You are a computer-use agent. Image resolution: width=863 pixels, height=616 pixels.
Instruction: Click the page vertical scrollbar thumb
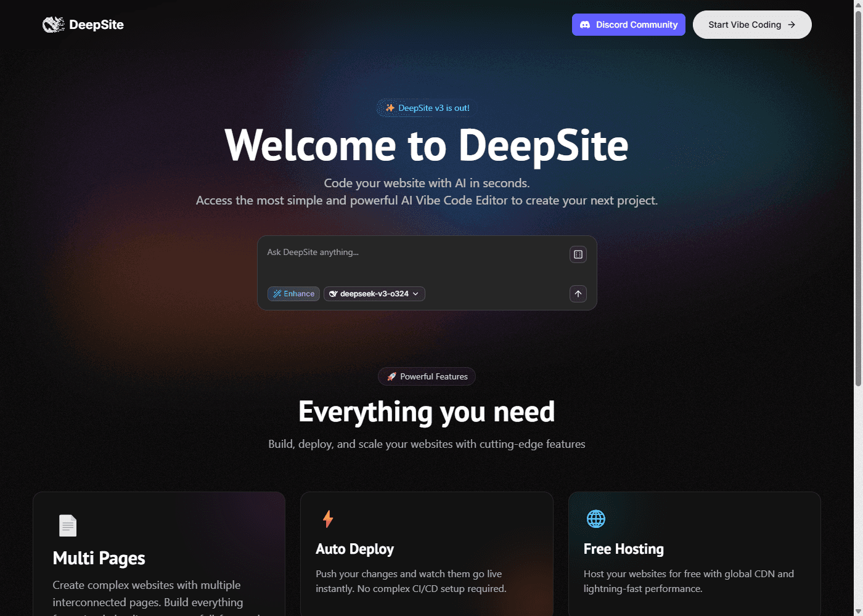[858, 198]
